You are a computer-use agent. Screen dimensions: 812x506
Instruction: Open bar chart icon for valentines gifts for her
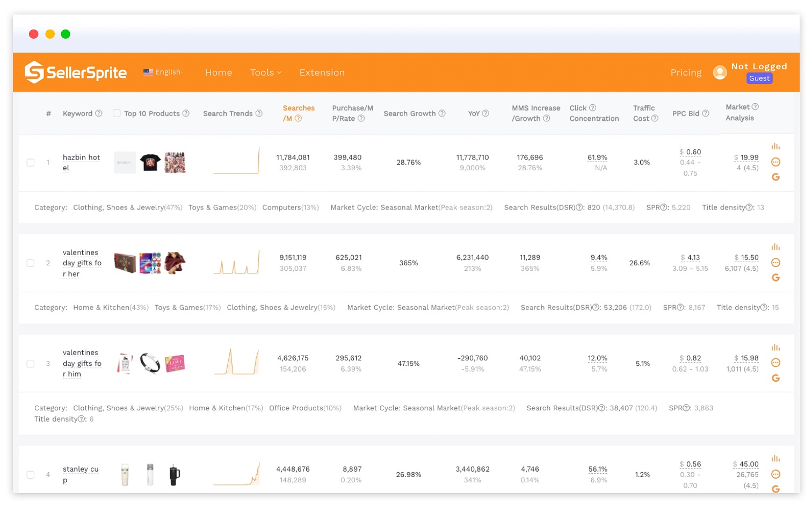[775, 247]
